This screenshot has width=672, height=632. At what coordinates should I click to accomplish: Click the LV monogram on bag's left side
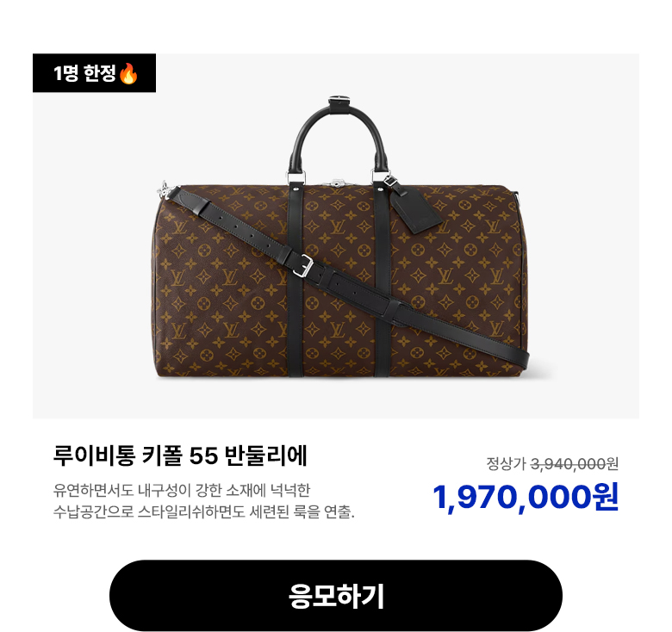[x=178, y=227]
